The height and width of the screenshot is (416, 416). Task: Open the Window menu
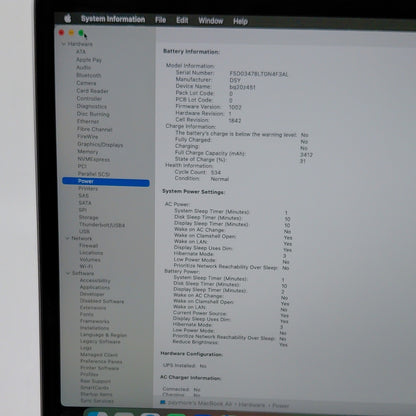[x=211, y=21]
